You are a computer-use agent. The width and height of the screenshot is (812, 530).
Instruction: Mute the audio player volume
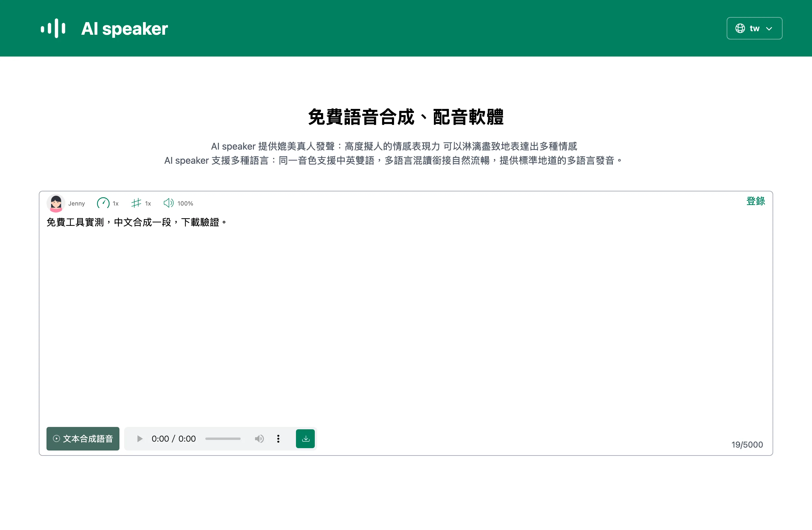coord(259,438)
